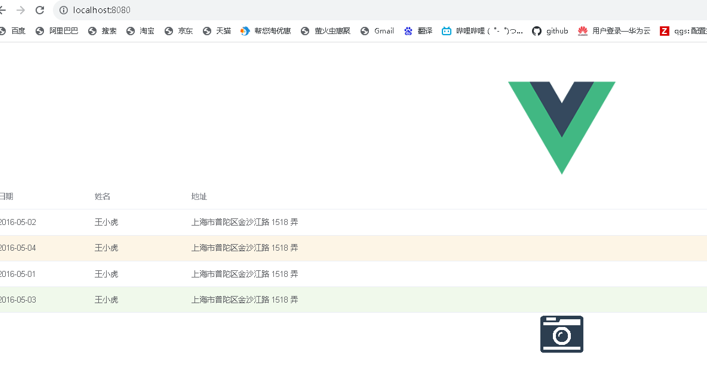
Task: Open the 搜索 bookmark
Action: 102,31
